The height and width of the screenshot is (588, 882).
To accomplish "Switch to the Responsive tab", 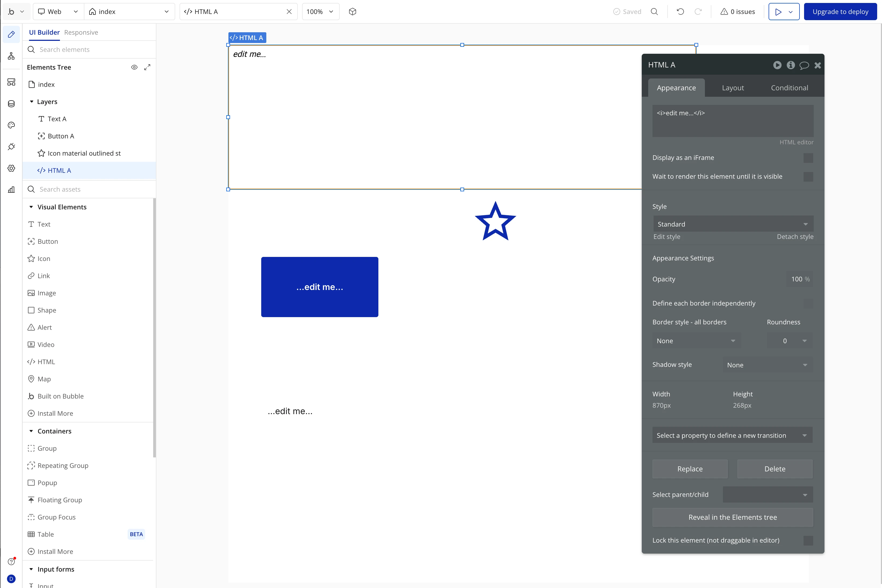I will (x=81, y=32).
